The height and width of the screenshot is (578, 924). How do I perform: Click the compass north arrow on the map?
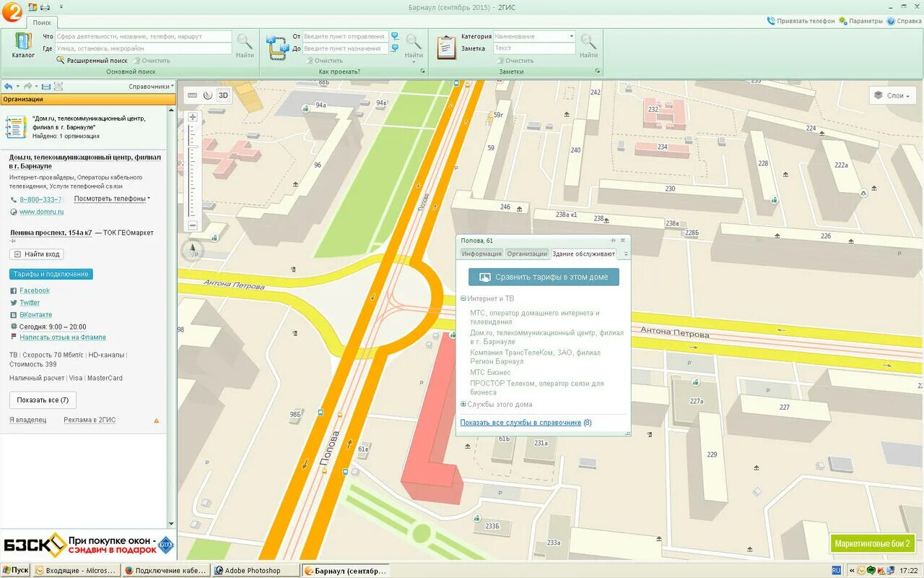(x=193, y=250)
